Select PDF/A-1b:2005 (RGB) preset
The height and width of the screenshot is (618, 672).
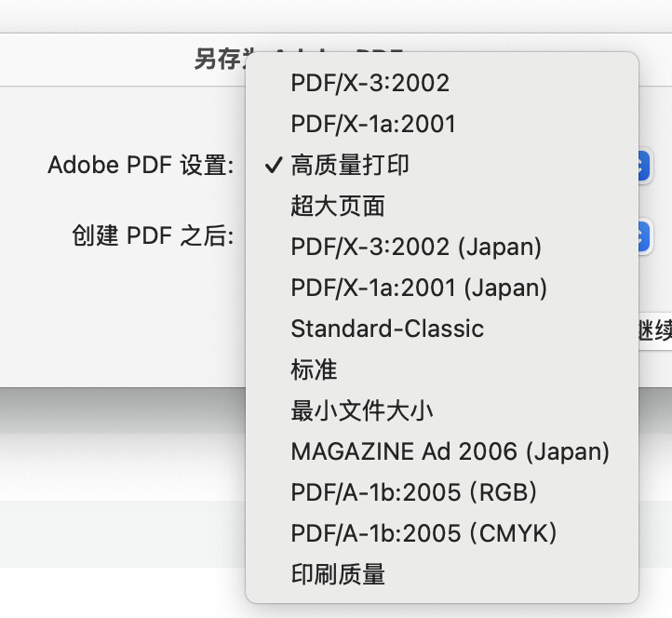pos(442,493)
